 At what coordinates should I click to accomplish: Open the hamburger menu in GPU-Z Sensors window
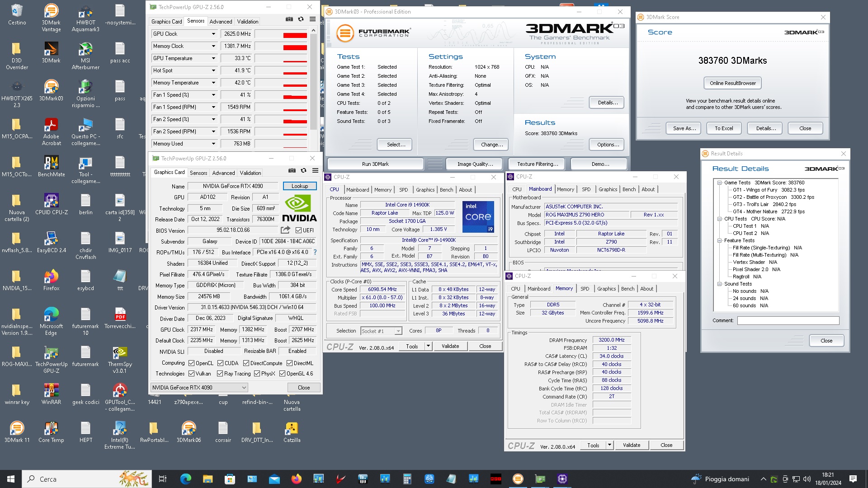coord(312,19)
